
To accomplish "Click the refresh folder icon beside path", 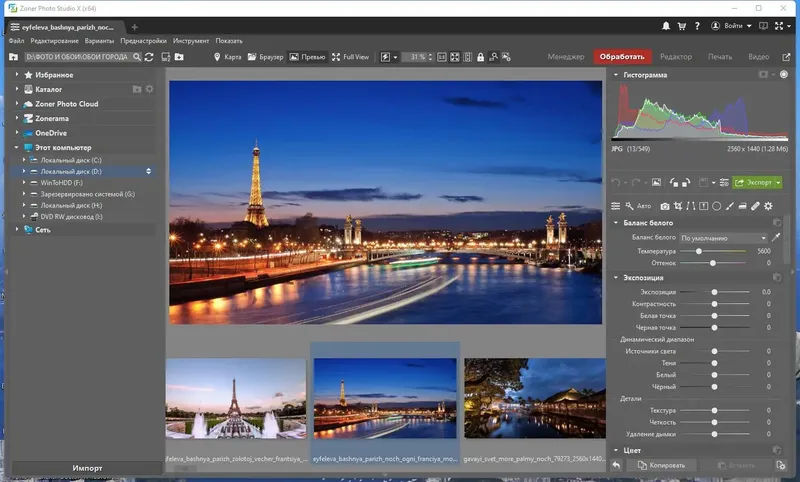I will tap(150, 57).
